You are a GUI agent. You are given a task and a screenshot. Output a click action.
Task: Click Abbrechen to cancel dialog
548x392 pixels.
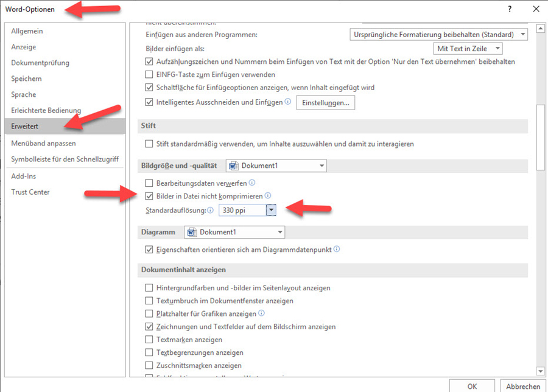click(523, 386)
